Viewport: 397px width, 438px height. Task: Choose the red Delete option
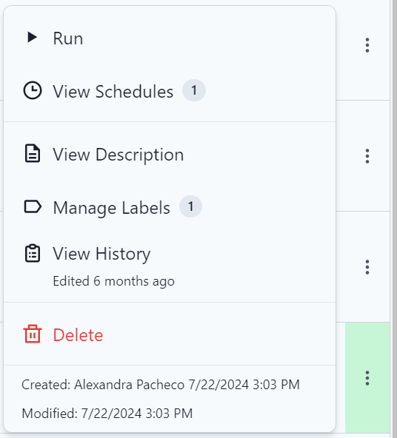click(170, 335)
